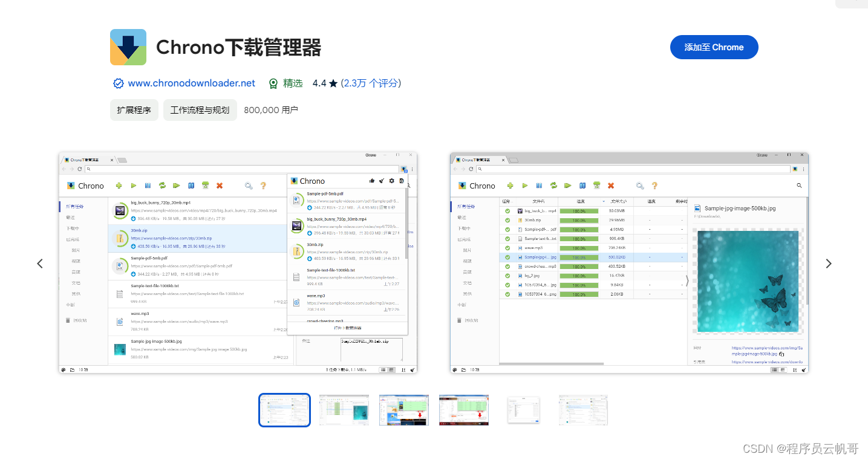The image size is (868, 460).
Task: Select the third carousel thumbnail
Action: pos(404,410)
